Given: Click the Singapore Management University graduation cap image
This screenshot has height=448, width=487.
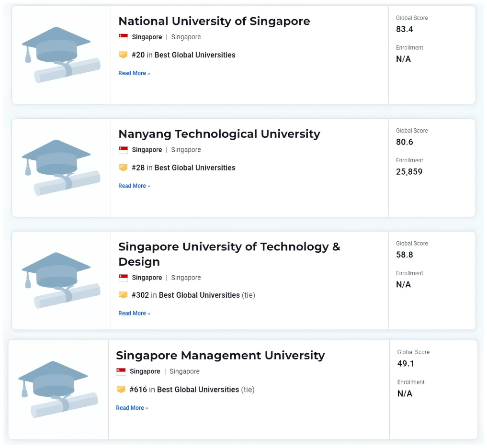Looking at the screenshot, I should pyautogui.click(x=58, y=389).
